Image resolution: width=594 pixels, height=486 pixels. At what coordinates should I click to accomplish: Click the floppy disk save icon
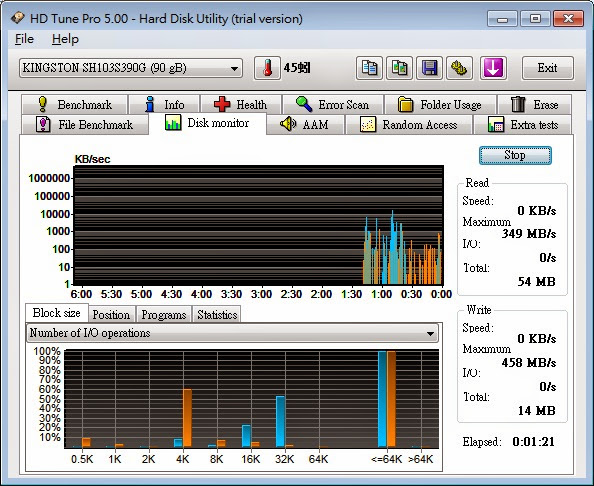pyautogui.click(x=429, y=68)
